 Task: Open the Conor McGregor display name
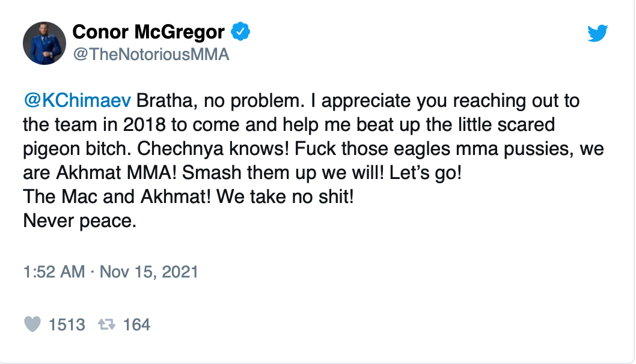pyautogui.click(x=148, y=32)
